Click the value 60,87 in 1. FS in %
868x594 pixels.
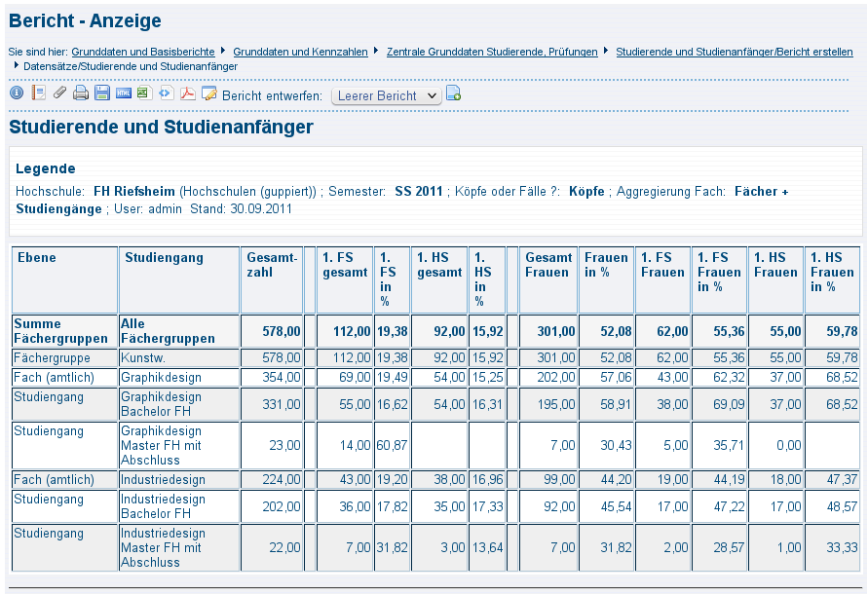tap(392, 445)
